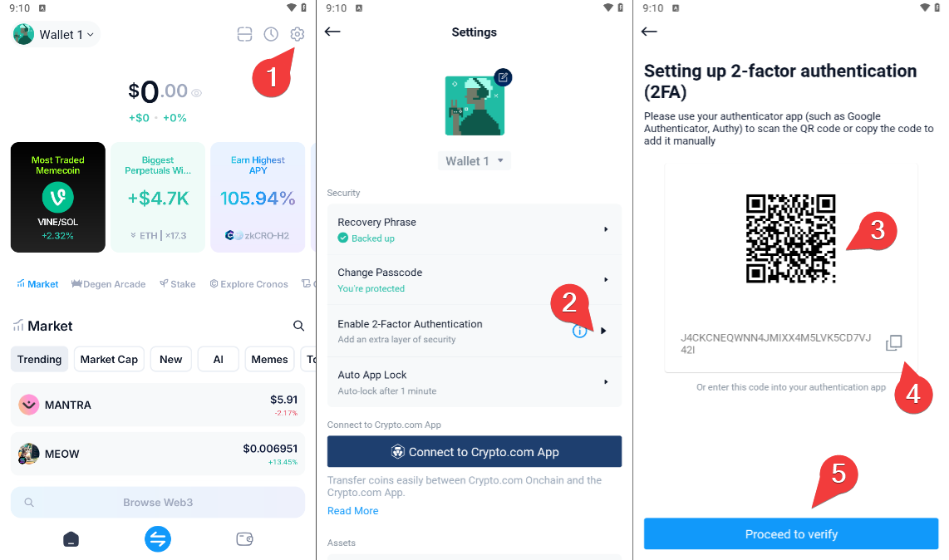This screenshot has width=949, height=560.
Task: Copy the 2FA secret code
Action: pos(893,342)
